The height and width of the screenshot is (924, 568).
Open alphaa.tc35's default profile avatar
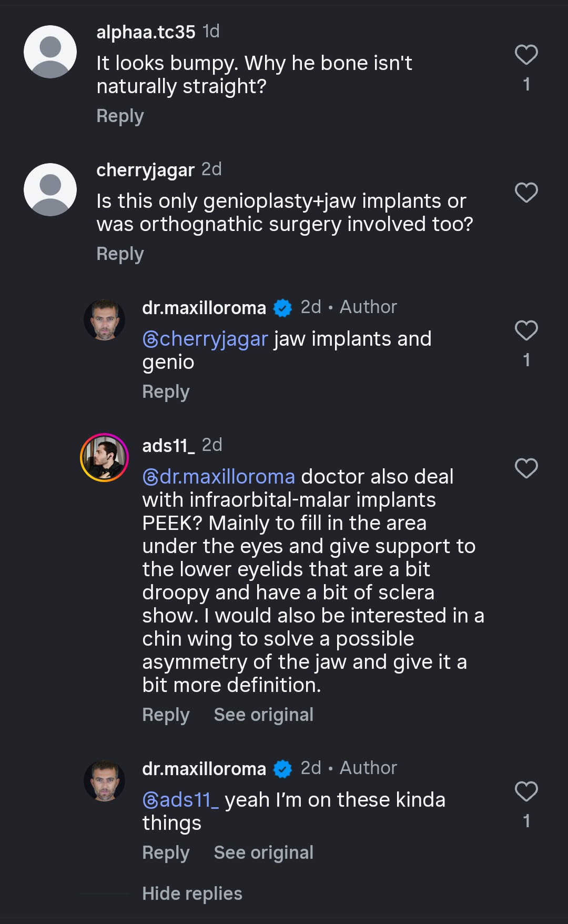[50, 52]
